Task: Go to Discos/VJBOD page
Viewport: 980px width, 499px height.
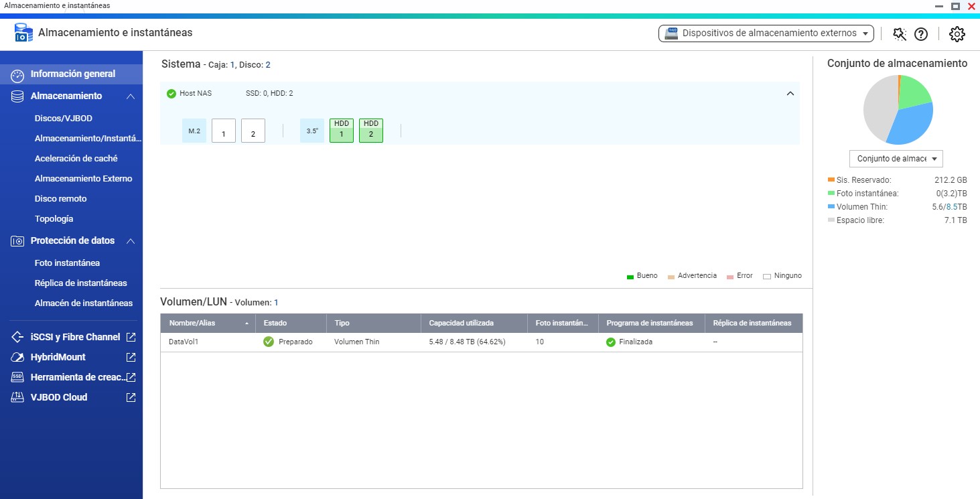Action: coord(64,119)
